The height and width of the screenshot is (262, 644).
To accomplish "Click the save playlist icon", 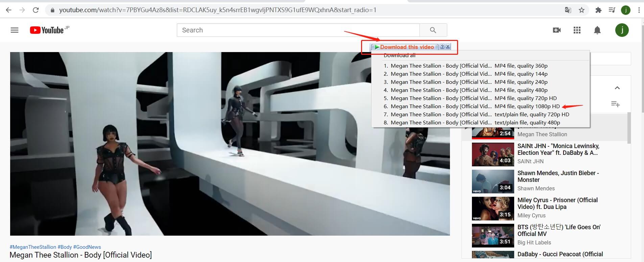I will tap(616, 104).
